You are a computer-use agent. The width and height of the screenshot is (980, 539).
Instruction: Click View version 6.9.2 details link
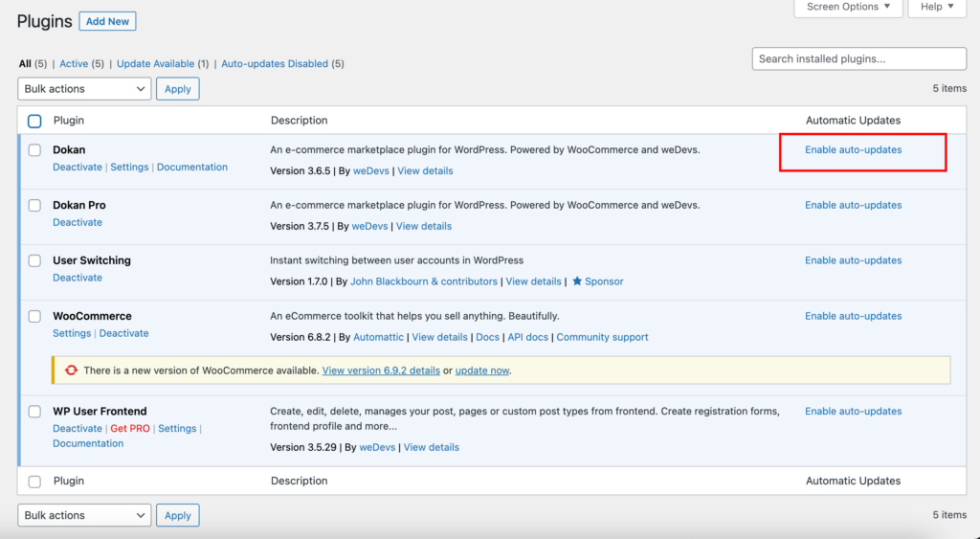tap(381, 371)
